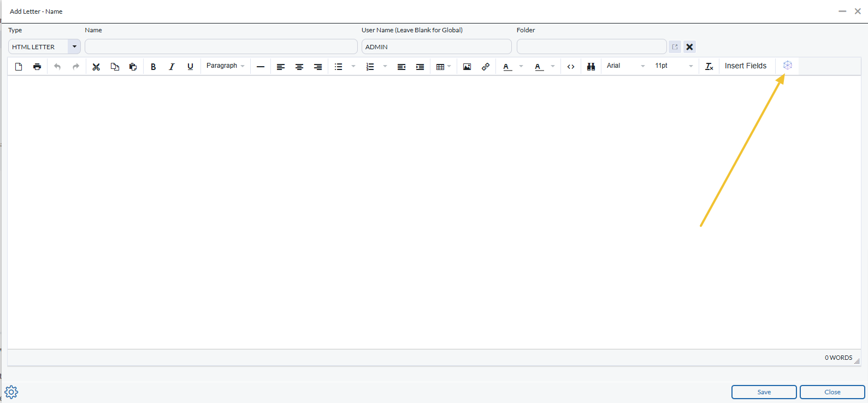
Task: Increase the text indent
Action: click(420, 67)
